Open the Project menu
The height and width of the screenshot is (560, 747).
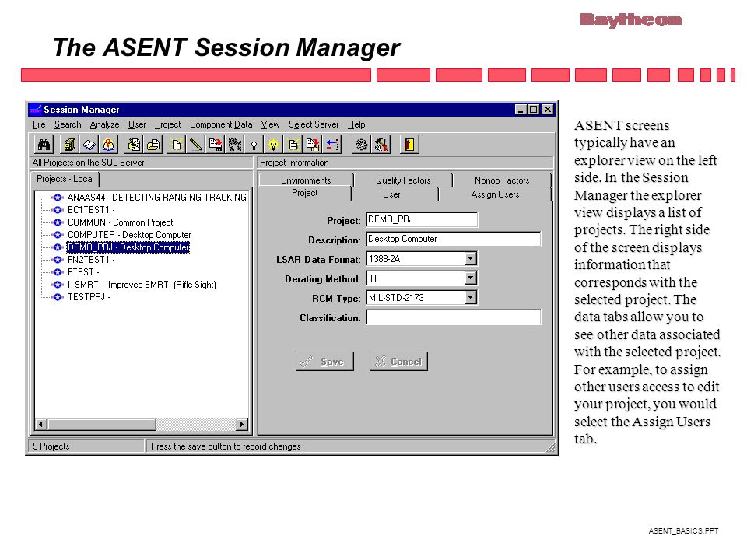tap(168, 124)
